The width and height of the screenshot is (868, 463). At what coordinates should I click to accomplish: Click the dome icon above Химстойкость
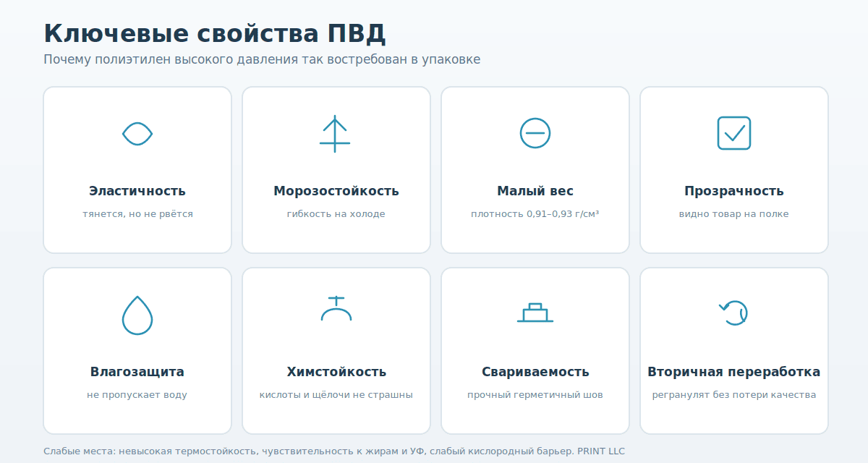coord(336,308)
